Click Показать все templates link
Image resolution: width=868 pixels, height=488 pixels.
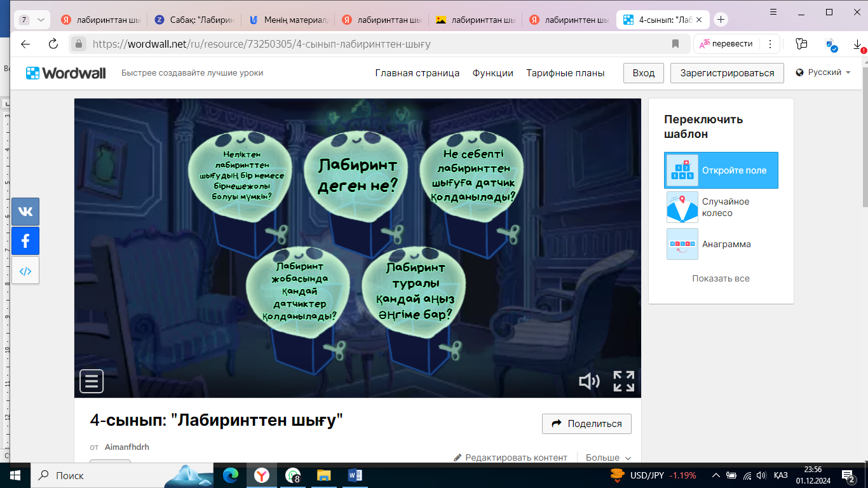click(721, 278)
